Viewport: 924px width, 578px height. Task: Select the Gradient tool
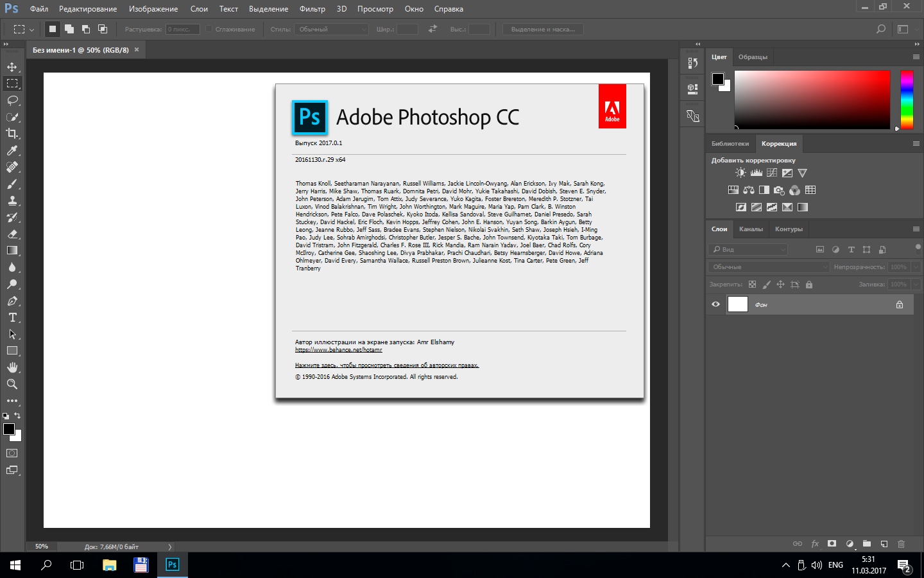point(12,250)
